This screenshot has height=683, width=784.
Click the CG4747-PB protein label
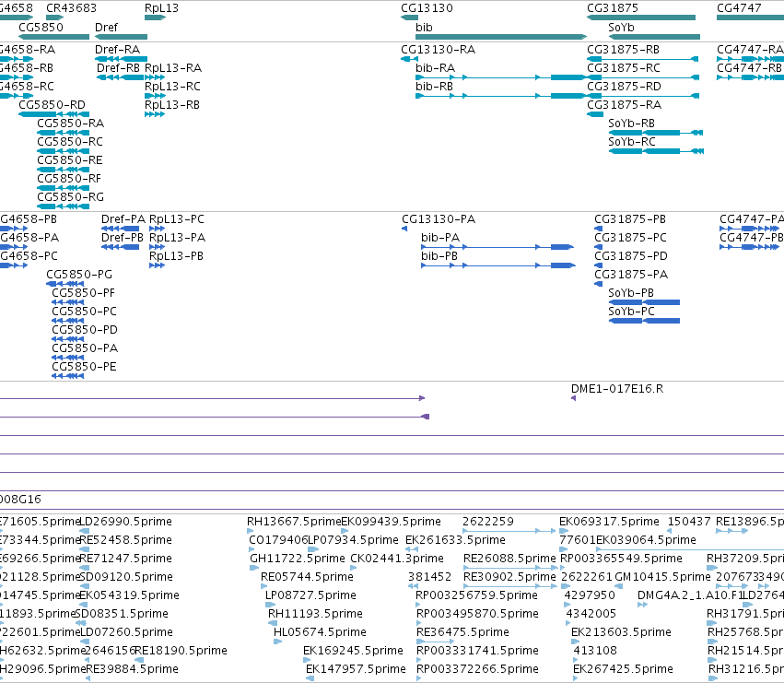(751, 237)
